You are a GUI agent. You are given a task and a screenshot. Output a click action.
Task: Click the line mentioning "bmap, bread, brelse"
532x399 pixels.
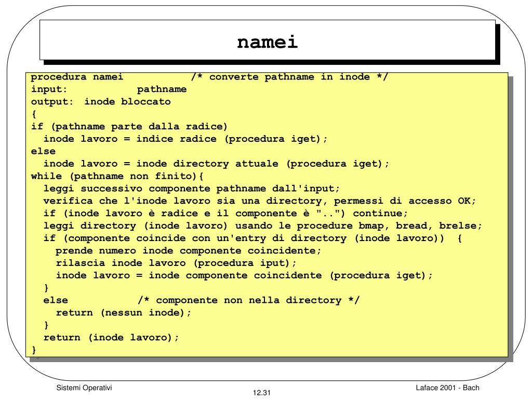pos(262,226)
